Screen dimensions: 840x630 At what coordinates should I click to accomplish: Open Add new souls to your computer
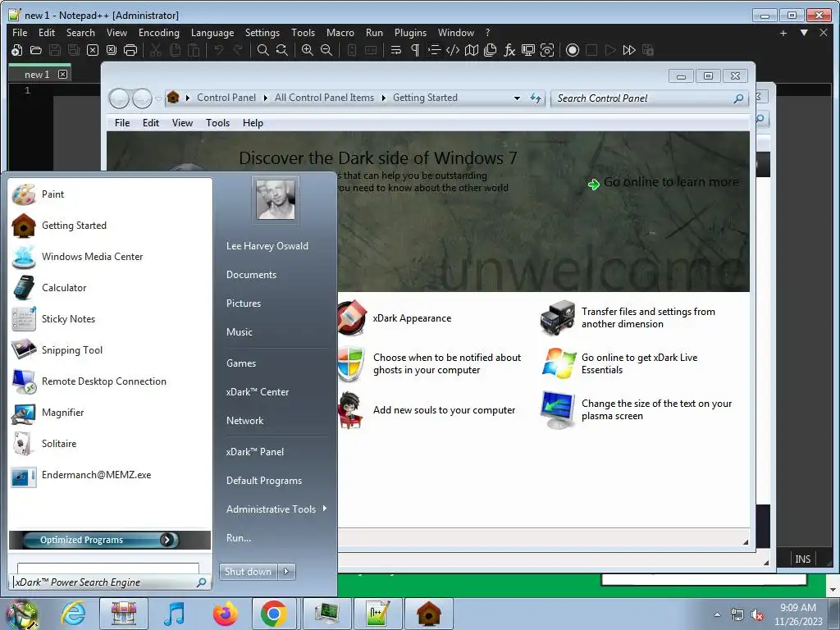point(444,410)
